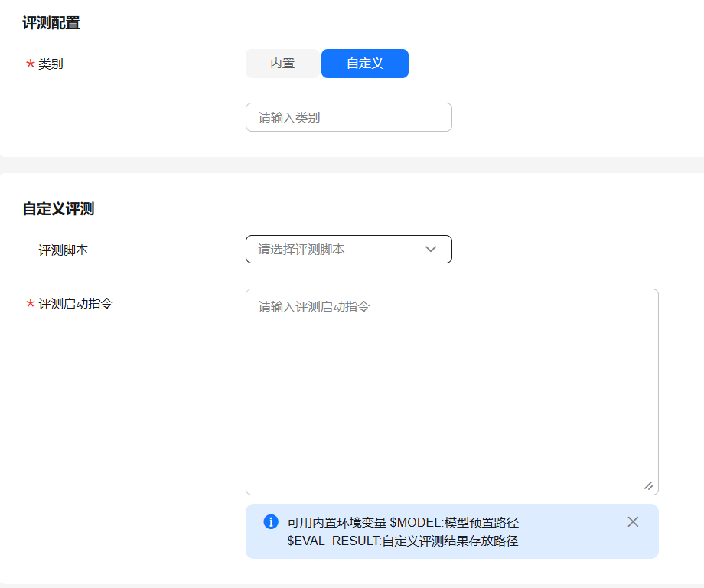Click the chevron arrow in 评测脚本 selector
The width and height of the screenshot is (704, 588).
(431, 249)
